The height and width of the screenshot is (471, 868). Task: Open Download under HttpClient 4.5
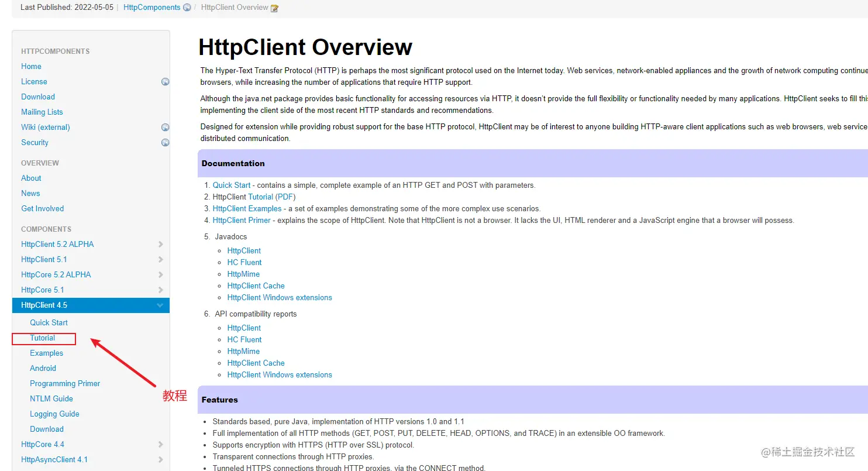[x=47, y=429]
